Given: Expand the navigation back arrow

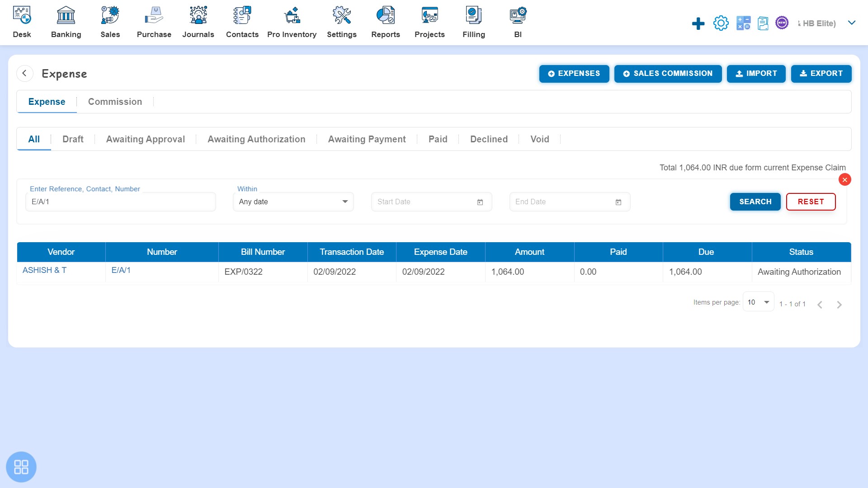Looking at the screenshot, I should point(24,73).
